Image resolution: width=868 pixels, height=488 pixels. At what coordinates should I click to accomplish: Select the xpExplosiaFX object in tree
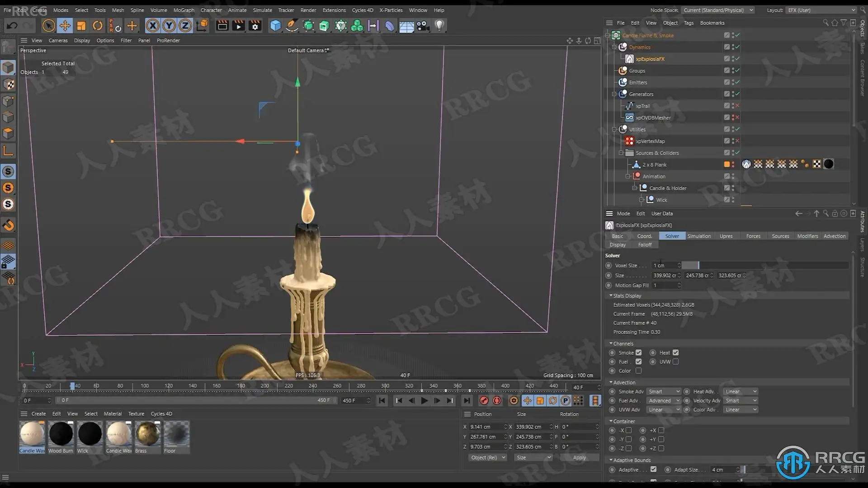650,59
